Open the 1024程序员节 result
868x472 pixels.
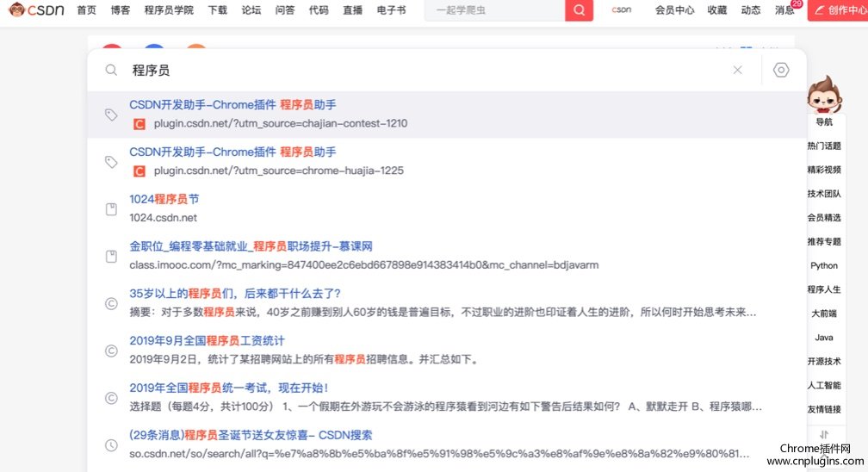[164, 199]
